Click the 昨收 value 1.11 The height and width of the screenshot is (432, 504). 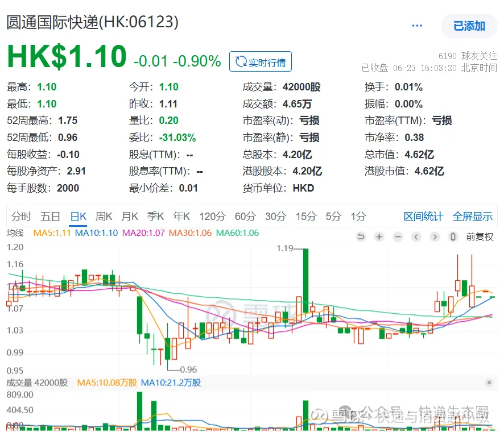(168, 104)
